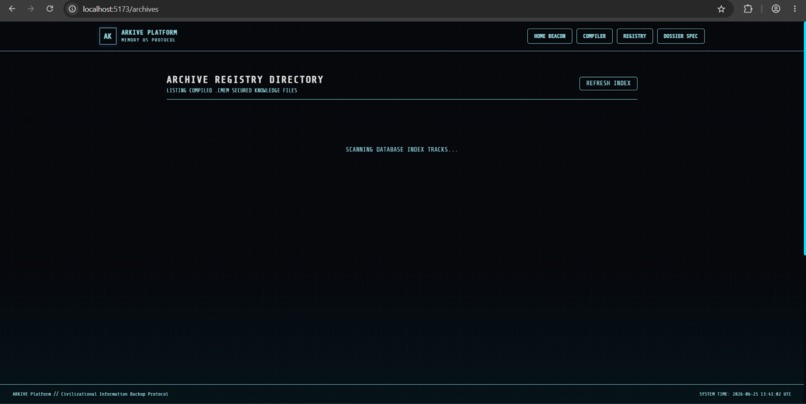
Task: Navigate to Home Beacon
Action: pos(549,36)
